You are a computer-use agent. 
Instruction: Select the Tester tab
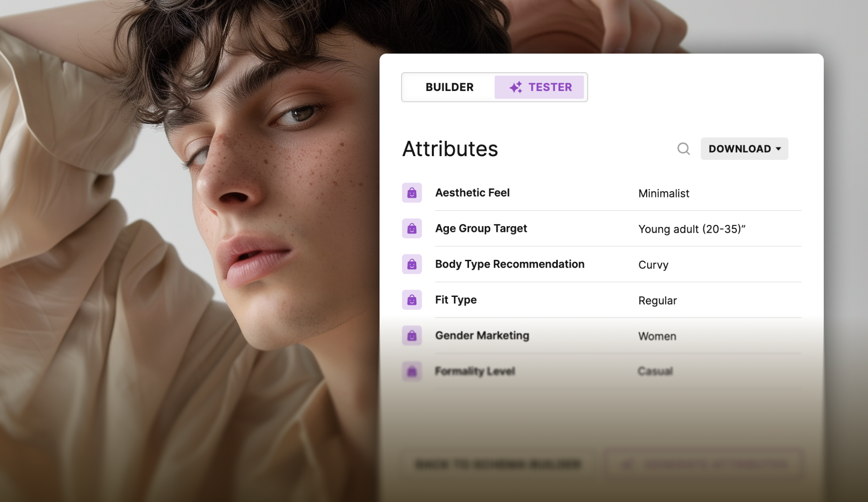pyautogui.click(x=539, y=87)
